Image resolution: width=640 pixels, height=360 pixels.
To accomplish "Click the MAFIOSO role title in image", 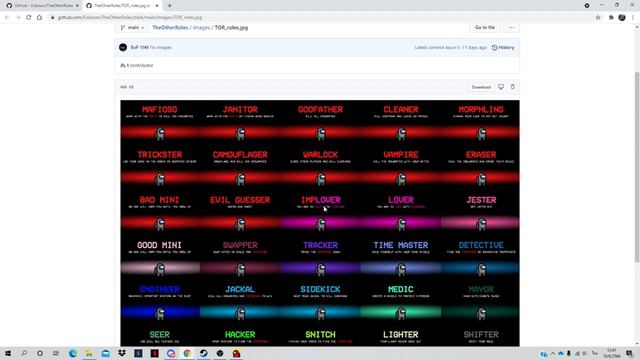I will coord(160,109).
